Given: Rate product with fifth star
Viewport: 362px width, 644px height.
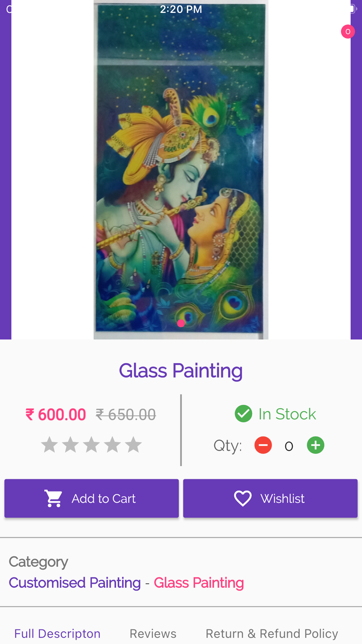Looking at the screenshot, I should point(133,444).
